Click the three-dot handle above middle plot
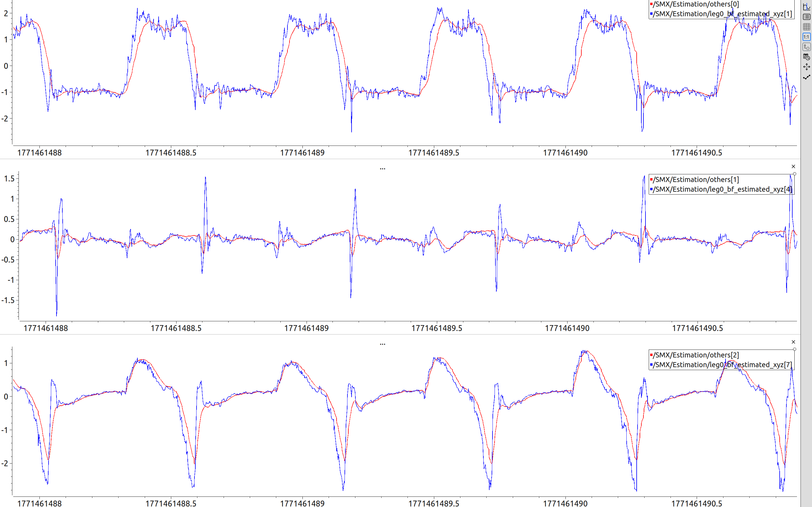The width and height of the screenshot is (812, 507). 382,169
